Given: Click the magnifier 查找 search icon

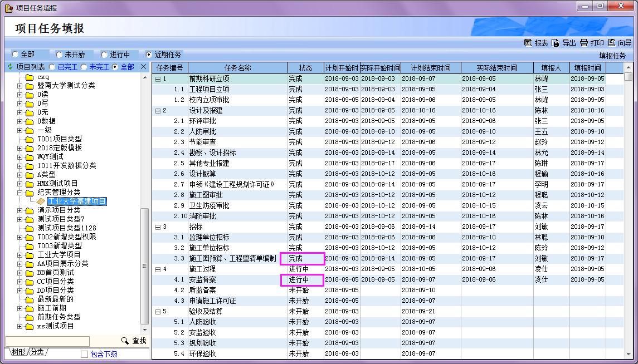Looking at the screenshot, I should pyautogui.click(x=125, y=341).
